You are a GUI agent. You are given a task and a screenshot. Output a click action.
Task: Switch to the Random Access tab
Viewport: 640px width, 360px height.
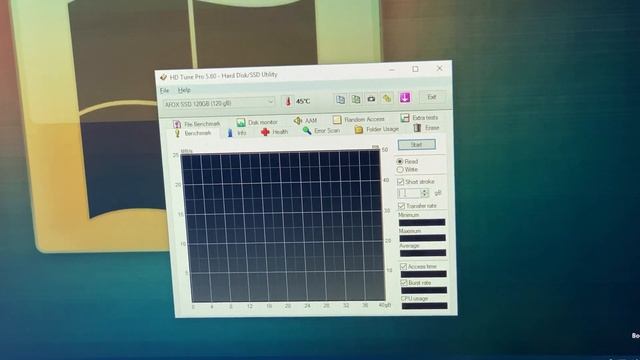click(x=359, y=119)
